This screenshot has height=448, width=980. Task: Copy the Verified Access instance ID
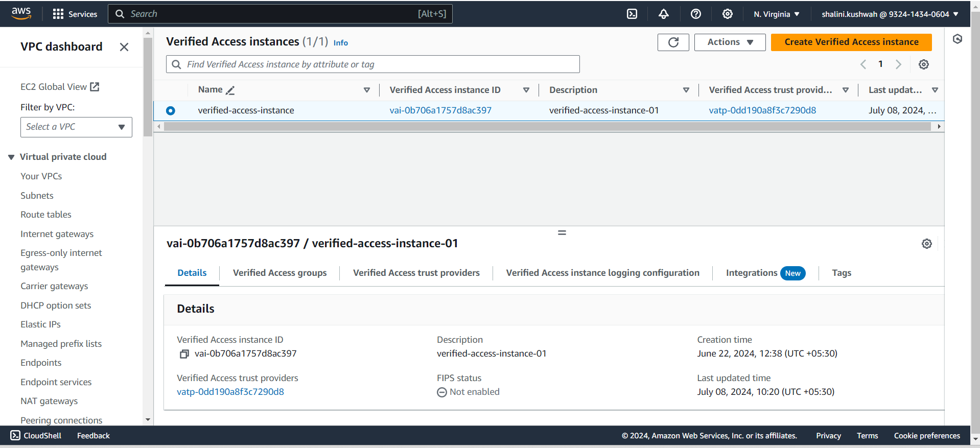coord(184,354)
